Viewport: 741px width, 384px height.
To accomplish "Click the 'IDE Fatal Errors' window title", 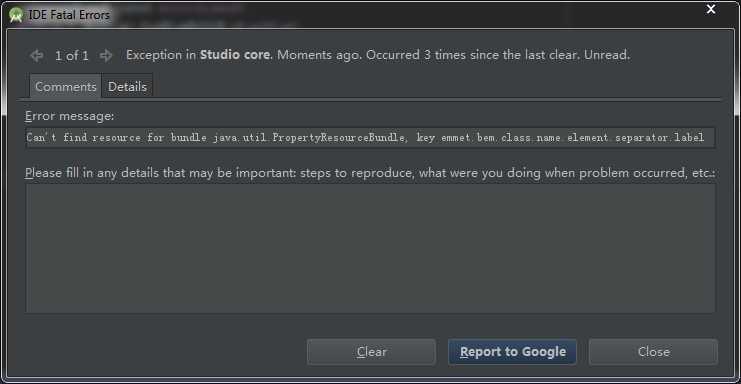I will [x=69, y=15].
